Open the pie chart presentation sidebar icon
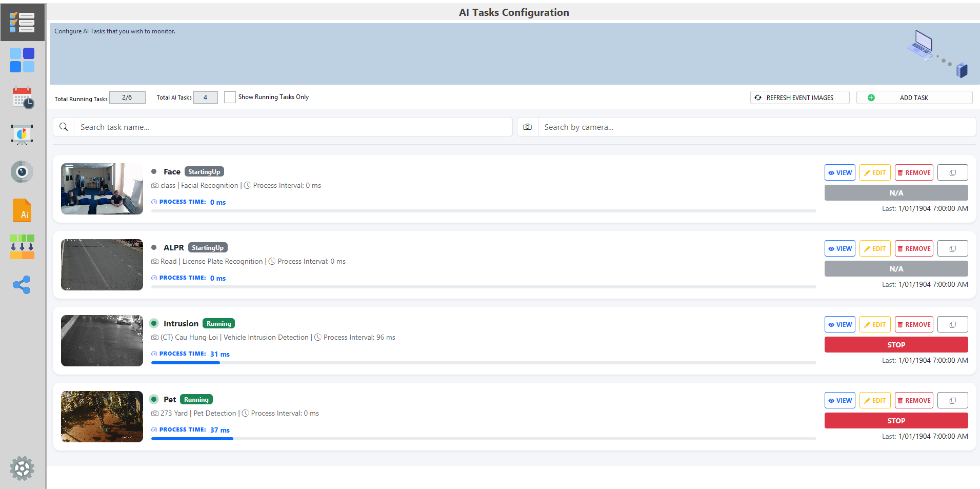Viewport: 980px width, 489px height. click(x=22, y=135)
